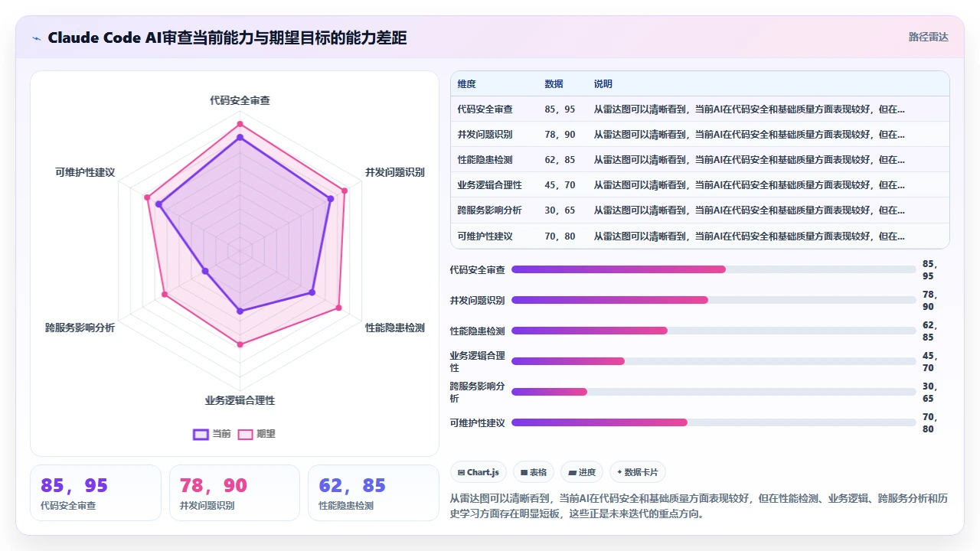980x551 pixels.
Task: Click the purple 当前 point on the 跨服务影响分析 axis
Action: (x=204, y=271)
